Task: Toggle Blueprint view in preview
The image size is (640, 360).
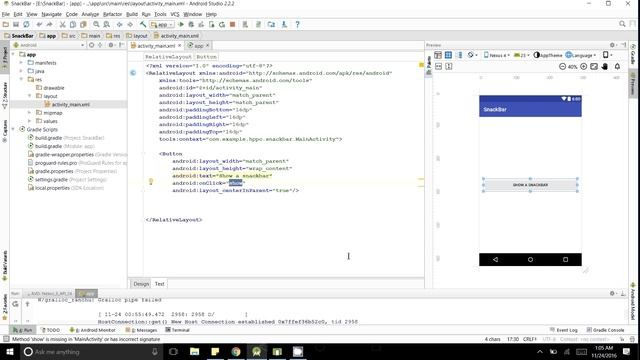Action: [448, 55]
